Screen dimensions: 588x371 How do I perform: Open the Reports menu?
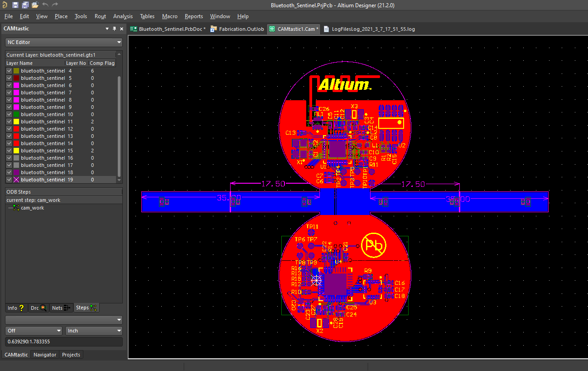click(194, 16)
